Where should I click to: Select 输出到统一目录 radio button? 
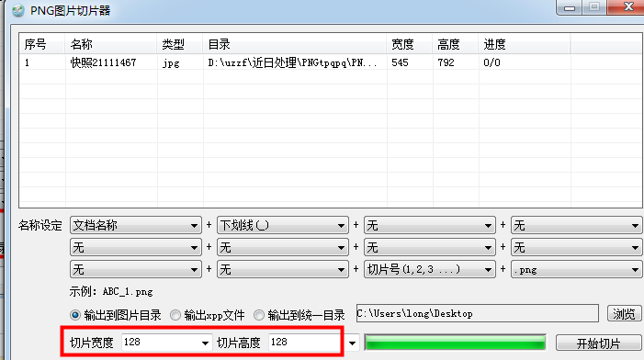pyautogui.click(x=259, y=315)
